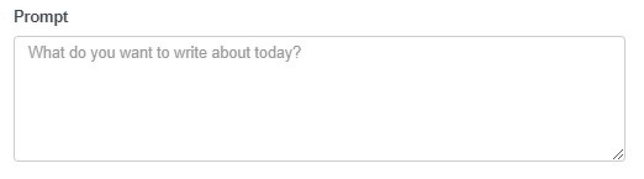644x179 pixels.
Task: Select the resize grip in the textarea corner
Action: click(x=618, y=155)
